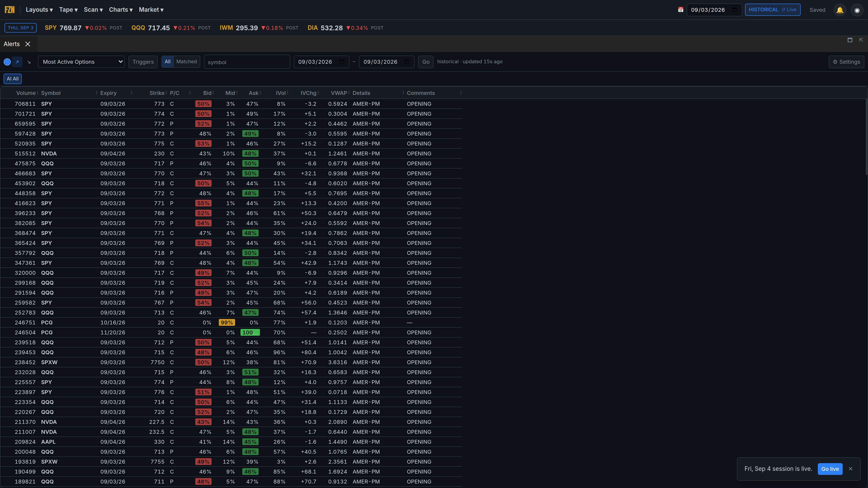Click Go live in the notification
The height and width of the screenshot is (488, 868).
(830, 469)
